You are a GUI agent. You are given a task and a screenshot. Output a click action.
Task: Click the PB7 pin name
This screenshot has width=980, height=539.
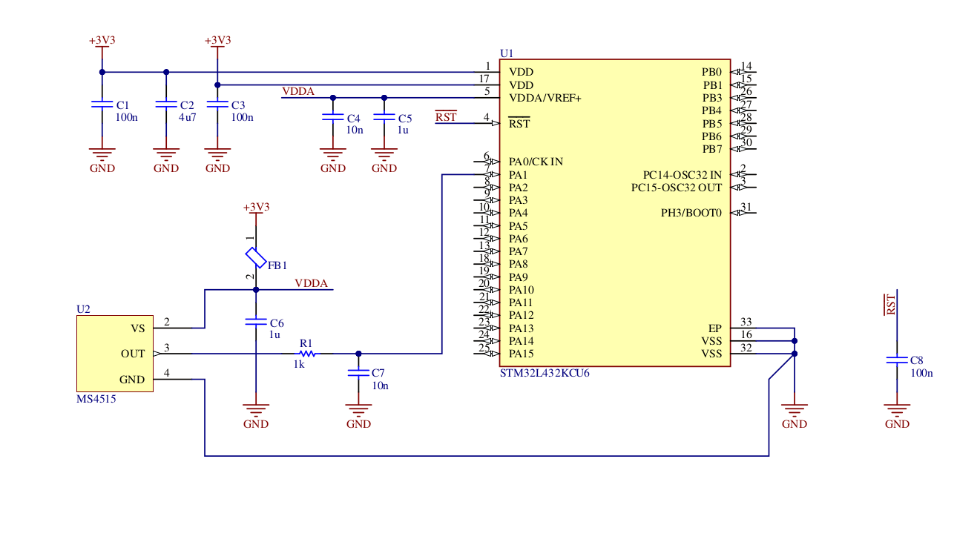pyautogui.click(x=712, y=149)
